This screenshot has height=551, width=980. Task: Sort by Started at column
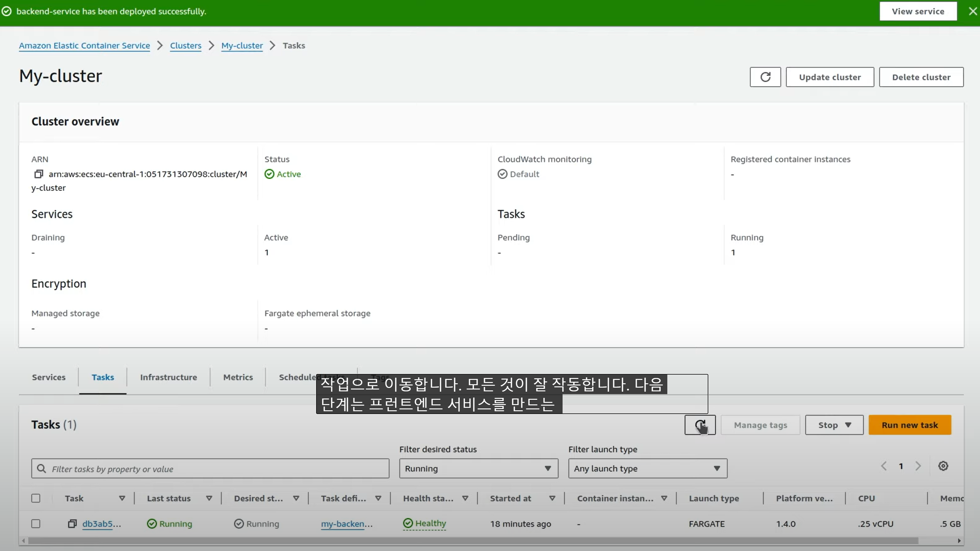[552, 498]
